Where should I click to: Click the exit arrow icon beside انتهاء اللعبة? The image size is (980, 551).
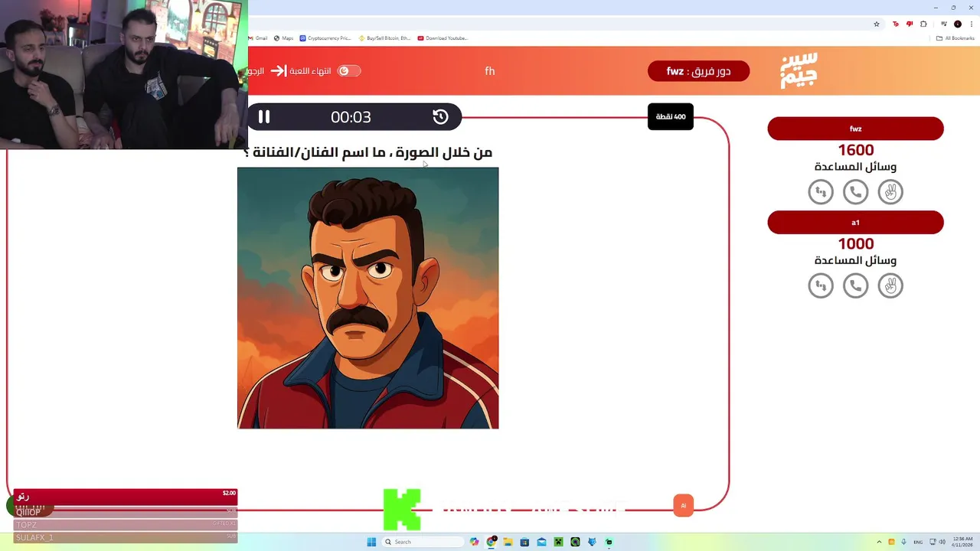tap(278, 71)
